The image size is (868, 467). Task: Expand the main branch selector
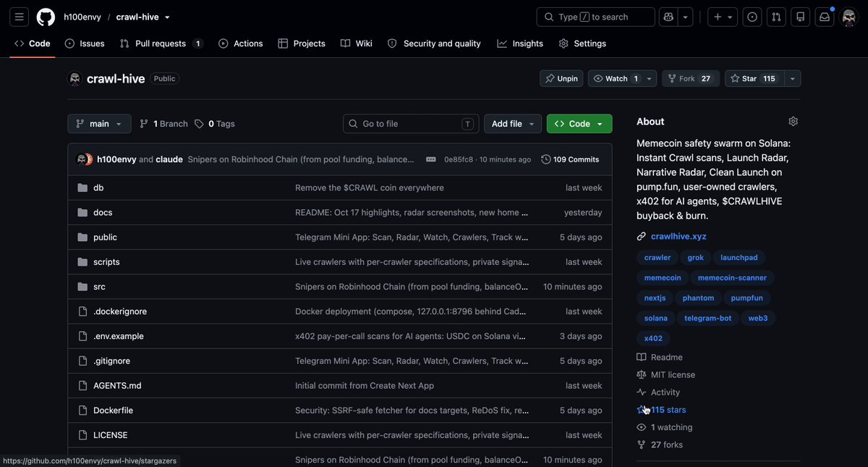click(x=100, y=124)
